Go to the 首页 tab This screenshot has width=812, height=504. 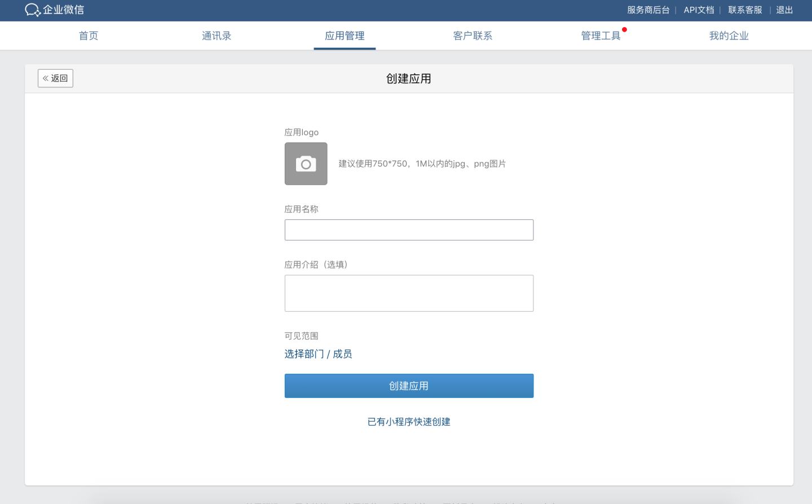[x=89, y=36]
